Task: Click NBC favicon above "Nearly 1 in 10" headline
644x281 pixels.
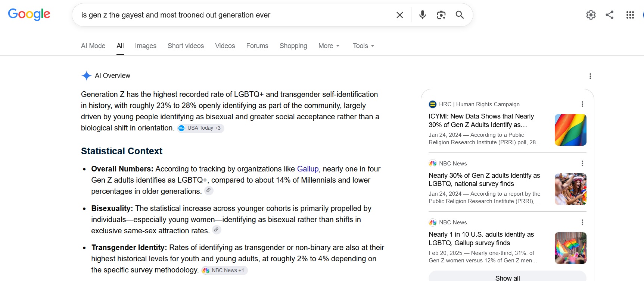Action: (x=433, y=222)
